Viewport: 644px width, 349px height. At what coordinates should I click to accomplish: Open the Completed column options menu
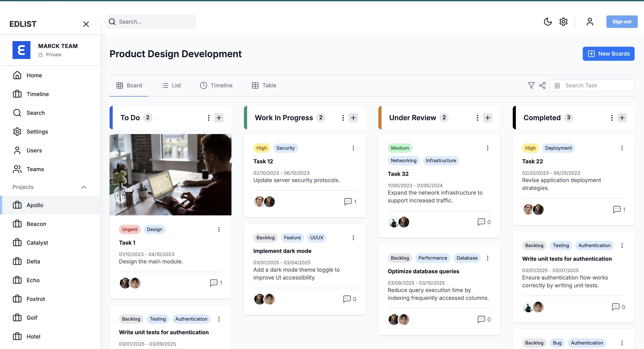pyautogui.click(x=612, y=118)
